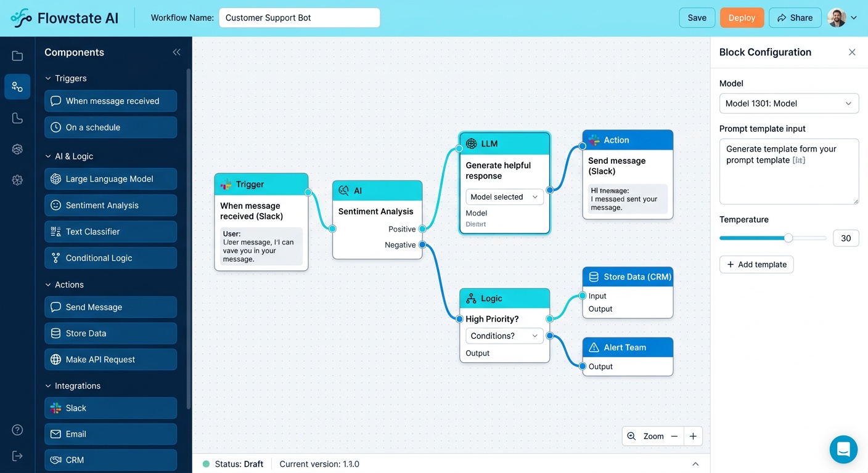The image size is (868, 473).
Task: Collapse the Components panel with double chevron
Action: point(176,52)
